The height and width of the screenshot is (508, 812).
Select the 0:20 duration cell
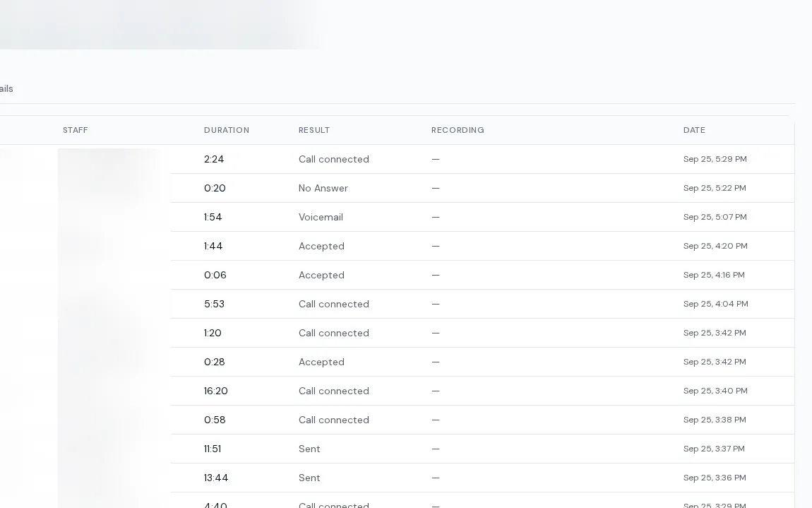[x=215, y=188]
